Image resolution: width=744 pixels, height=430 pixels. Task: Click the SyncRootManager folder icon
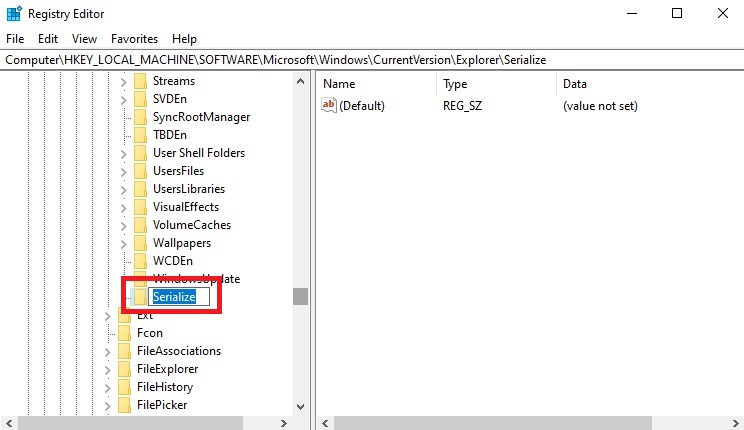point(140,117)
